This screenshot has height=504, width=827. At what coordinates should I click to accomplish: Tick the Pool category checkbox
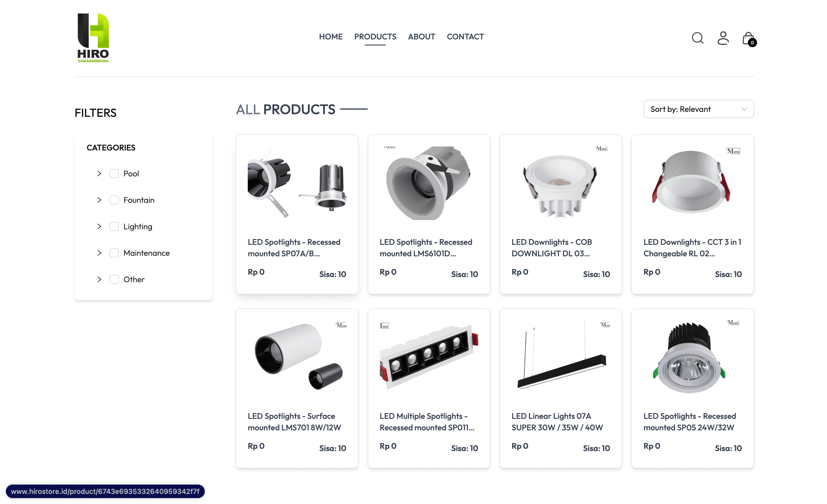(114, 173)
